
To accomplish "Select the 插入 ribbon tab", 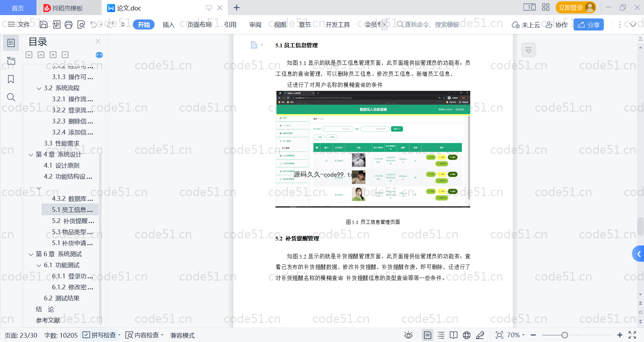I will coord(168,24).
